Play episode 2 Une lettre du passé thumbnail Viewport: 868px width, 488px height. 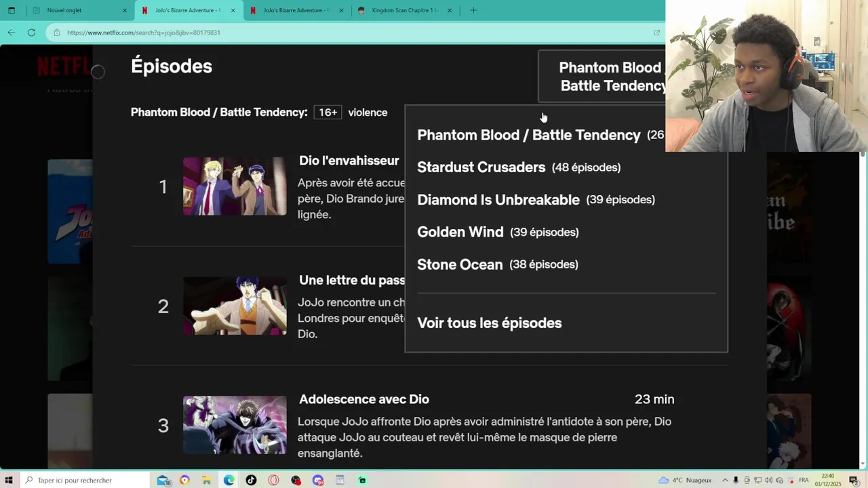click(x=235, y=306)
